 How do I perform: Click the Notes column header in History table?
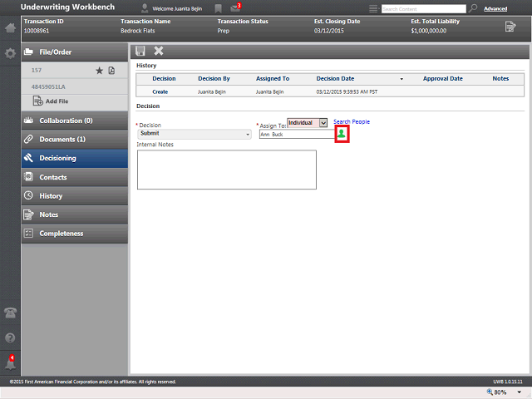[x=500, y=79]
